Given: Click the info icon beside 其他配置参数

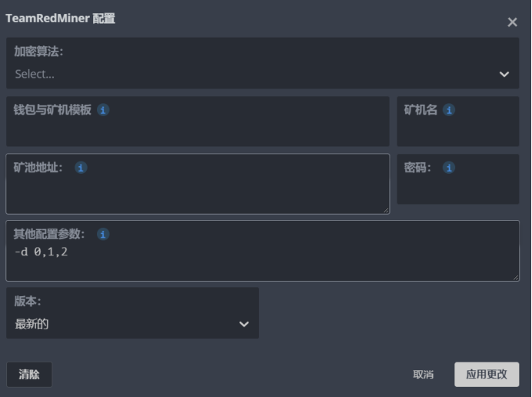Looking at the screenshot, I should (103, 234).
